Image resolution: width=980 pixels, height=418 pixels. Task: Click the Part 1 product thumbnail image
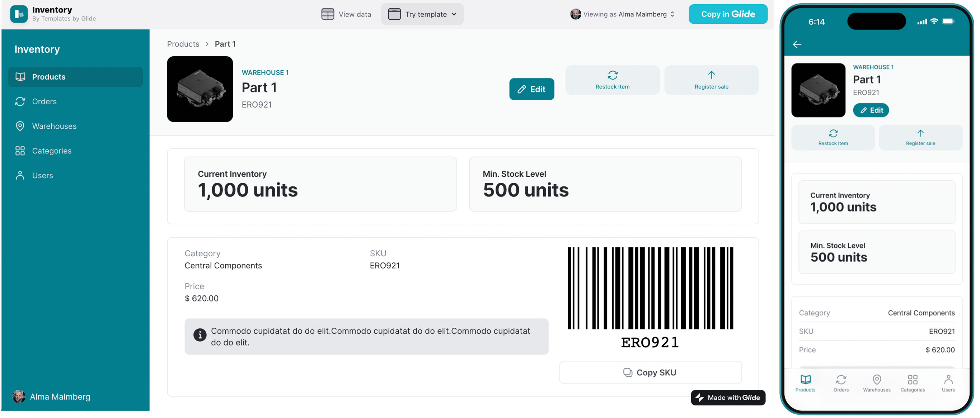coord(200,89)
